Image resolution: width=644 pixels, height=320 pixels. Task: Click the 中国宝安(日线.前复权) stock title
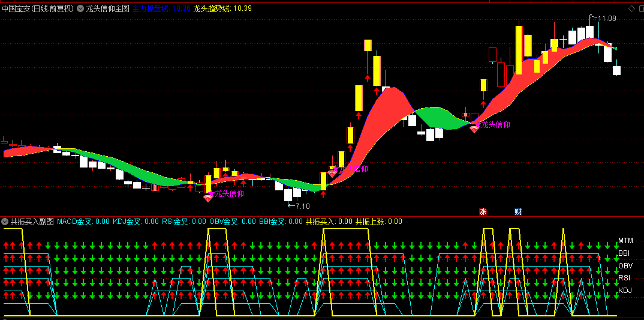tap(38, 8)
